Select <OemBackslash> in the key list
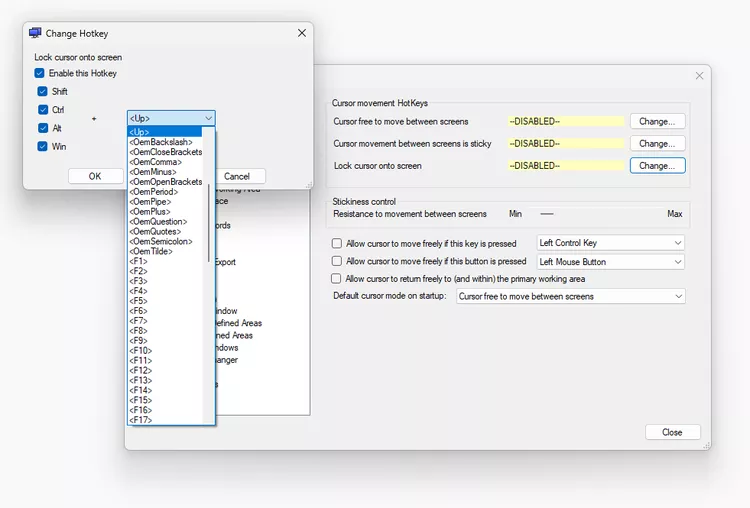 165,142
